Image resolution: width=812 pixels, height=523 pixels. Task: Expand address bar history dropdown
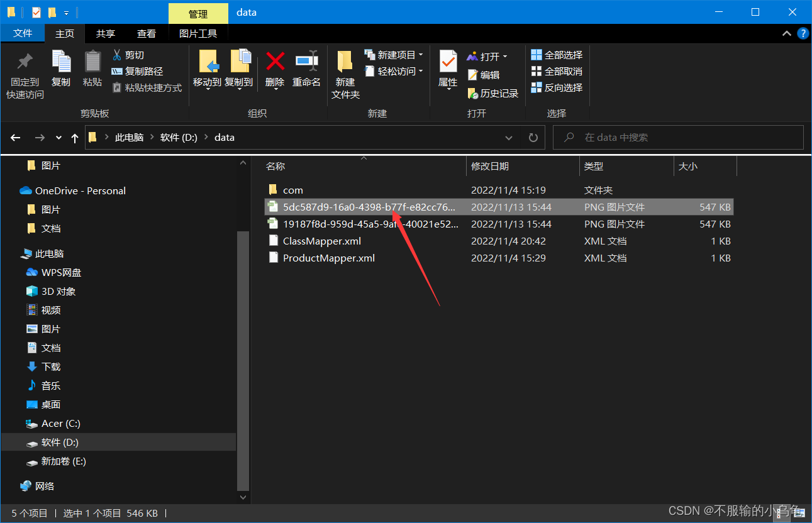[509, 138]
